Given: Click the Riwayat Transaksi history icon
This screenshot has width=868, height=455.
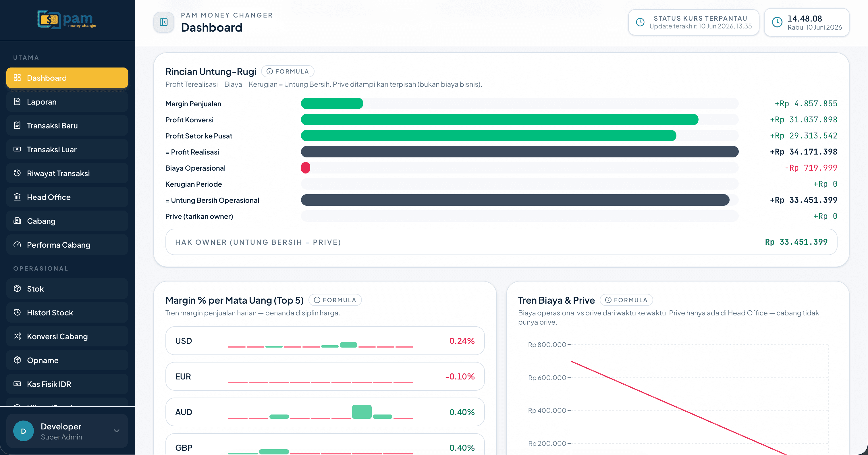Looking at the screenshot, I should (x=17, y=173).
